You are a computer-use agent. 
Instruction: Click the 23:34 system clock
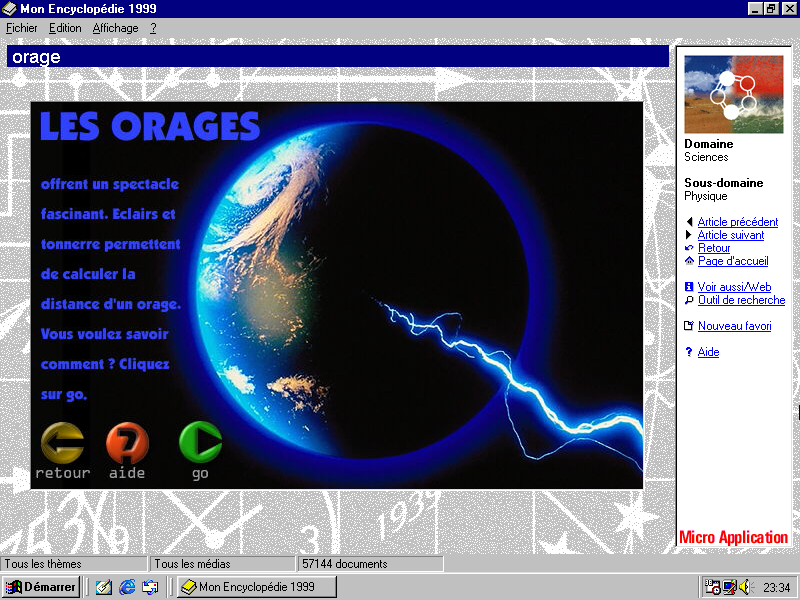coord(776,588)
